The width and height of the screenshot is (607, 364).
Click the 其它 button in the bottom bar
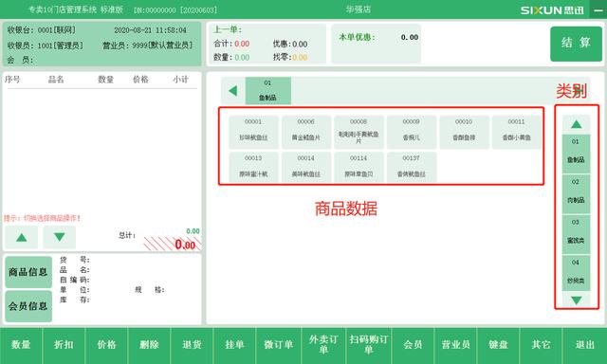click(x=541, y=345)
